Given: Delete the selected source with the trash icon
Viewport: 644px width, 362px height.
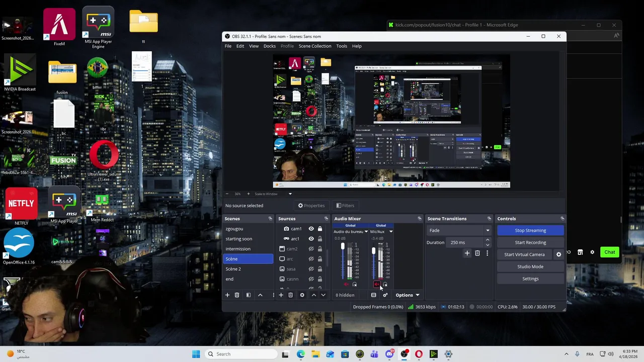Looking at the screenshot, I should coord(290,295).
